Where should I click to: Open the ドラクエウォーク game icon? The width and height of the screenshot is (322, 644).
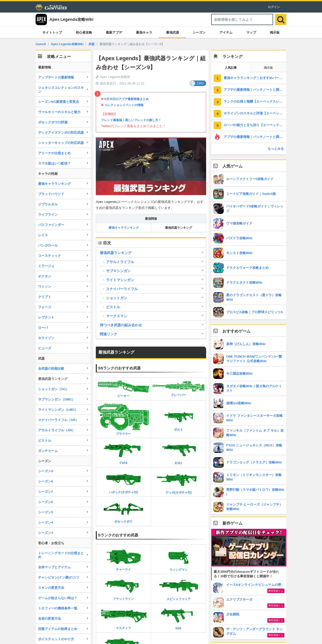click(x=218, y=268)
